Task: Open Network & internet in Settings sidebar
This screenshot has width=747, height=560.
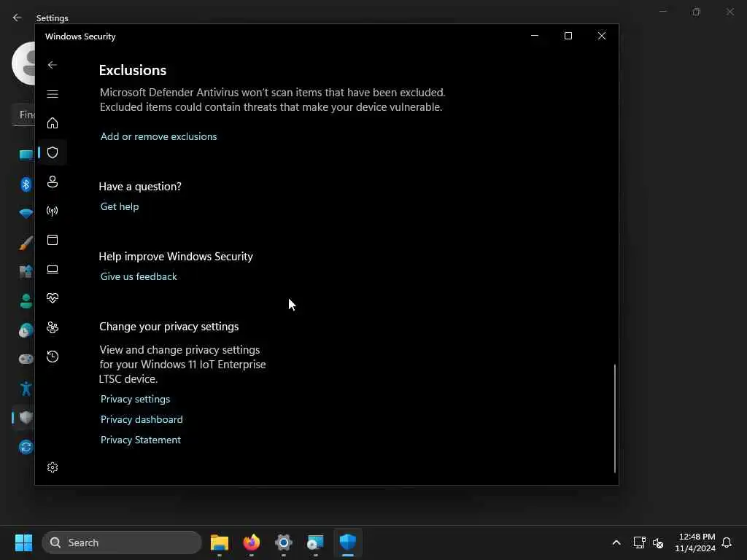Action: [26, 214]
